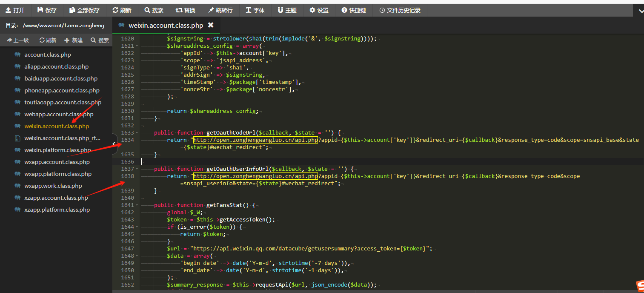Click the chevron at the toolbar's right end

(x=641, y=11)
